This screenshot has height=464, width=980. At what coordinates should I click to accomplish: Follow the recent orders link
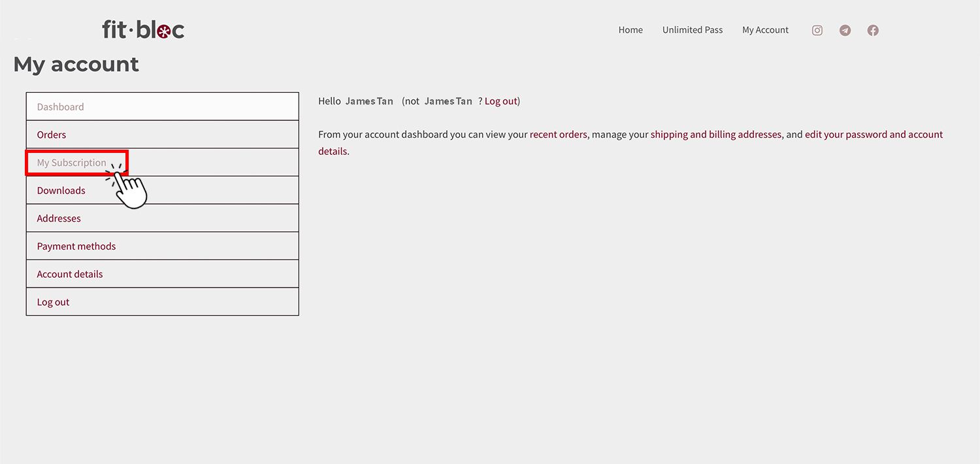[558, 135]
